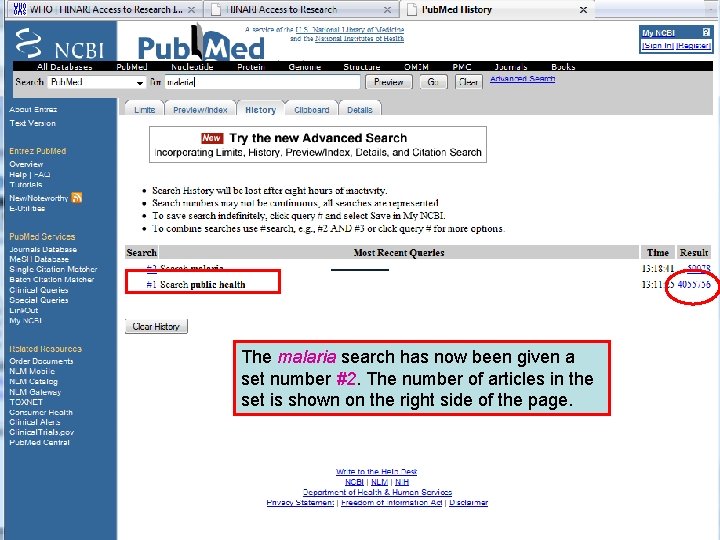The image size is (720, 540).
Task: Switch to the Details tab
Action: [x=360, y=110]
